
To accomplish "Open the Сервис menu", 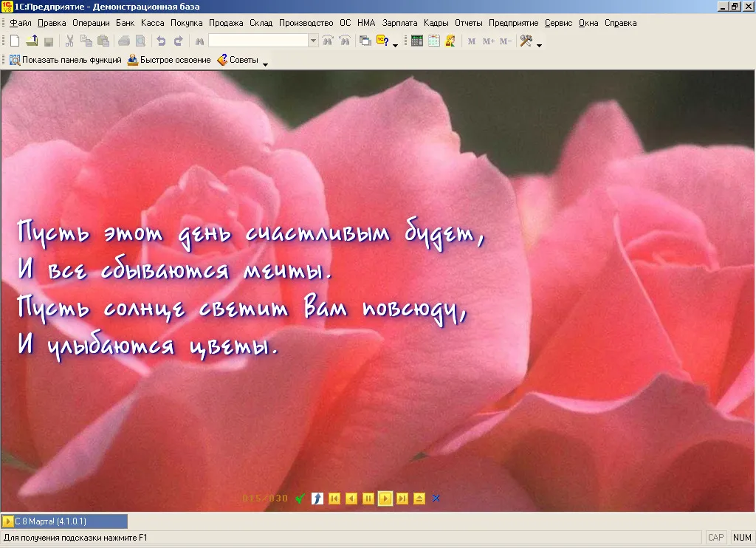I will coord(558,23).
